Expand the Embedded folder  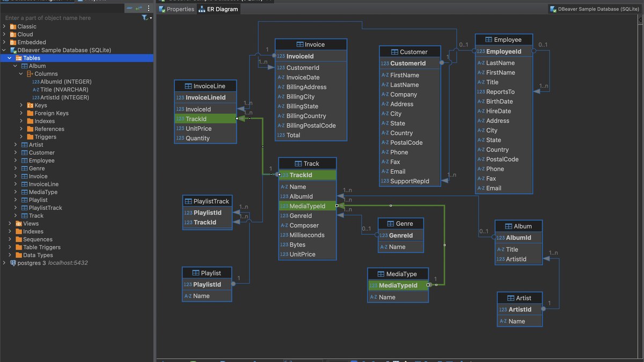4,42
